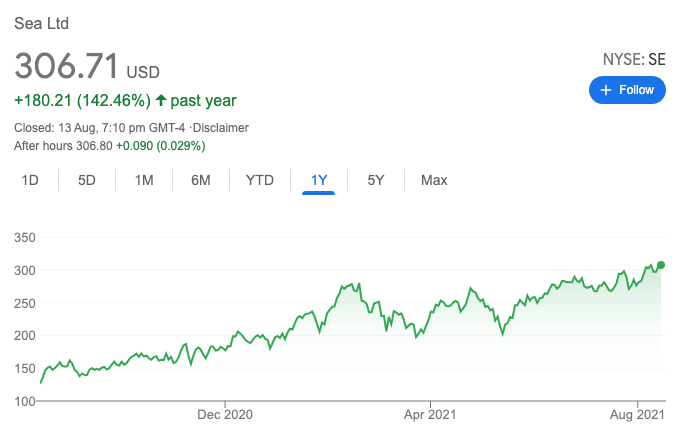Viewport: 679px width, 424px height.
Task: Switch to the 5D tab
Action: coord(87,180)
